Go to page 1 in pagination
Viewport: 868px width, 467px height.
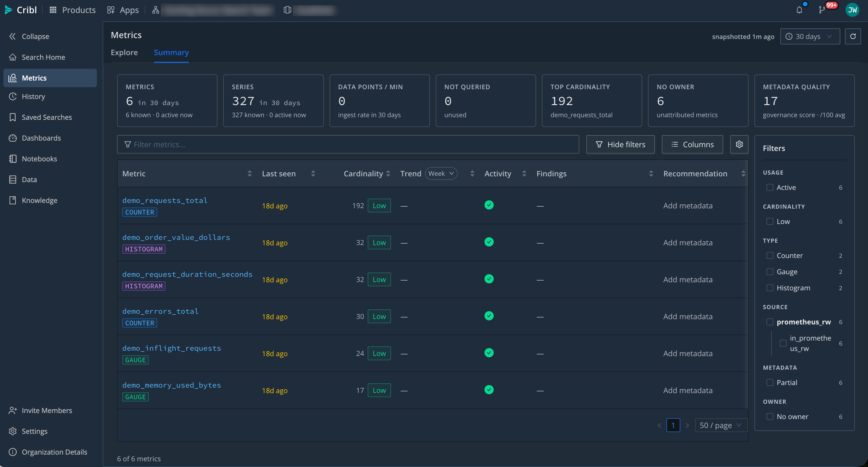point(673,425)
